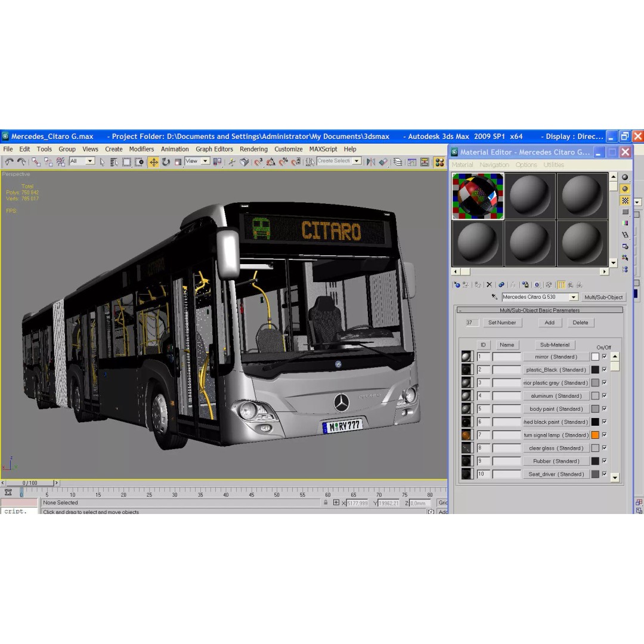This screenshot has width=644, height=644.
Task: Pick the Rectangular Selection Region tool
Action: 126,162
